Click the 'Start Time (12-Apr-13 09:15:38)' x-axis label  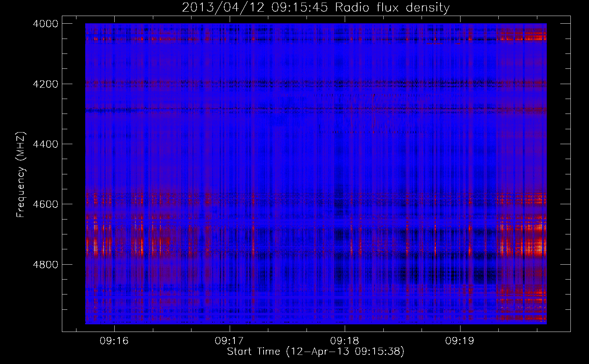tap(316, 352)
